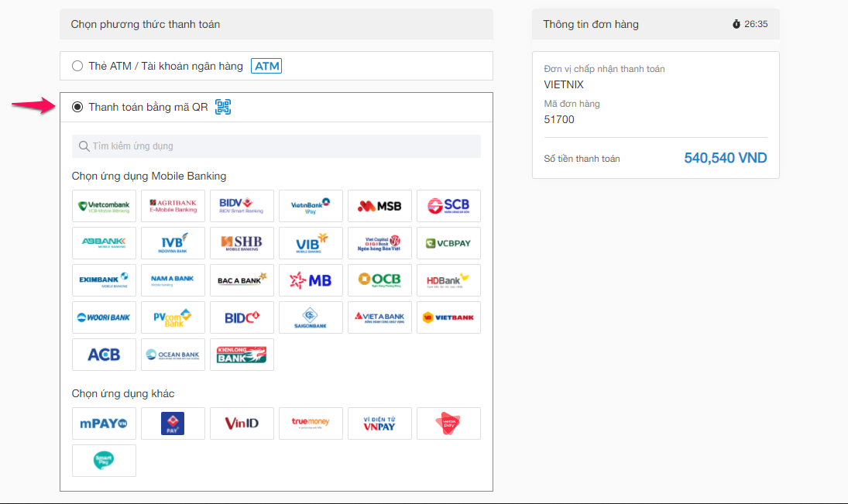Choose Bac A Bank
This screenshot has width=848, height=504.
[242, 280]
